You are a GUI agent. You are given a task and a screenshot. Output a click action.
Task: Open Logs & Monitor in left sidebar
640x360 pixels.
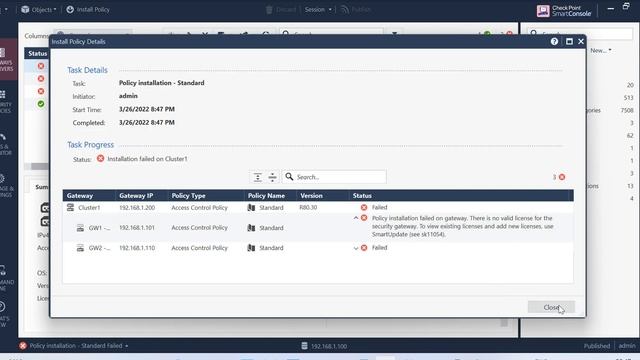pos(6,144)
